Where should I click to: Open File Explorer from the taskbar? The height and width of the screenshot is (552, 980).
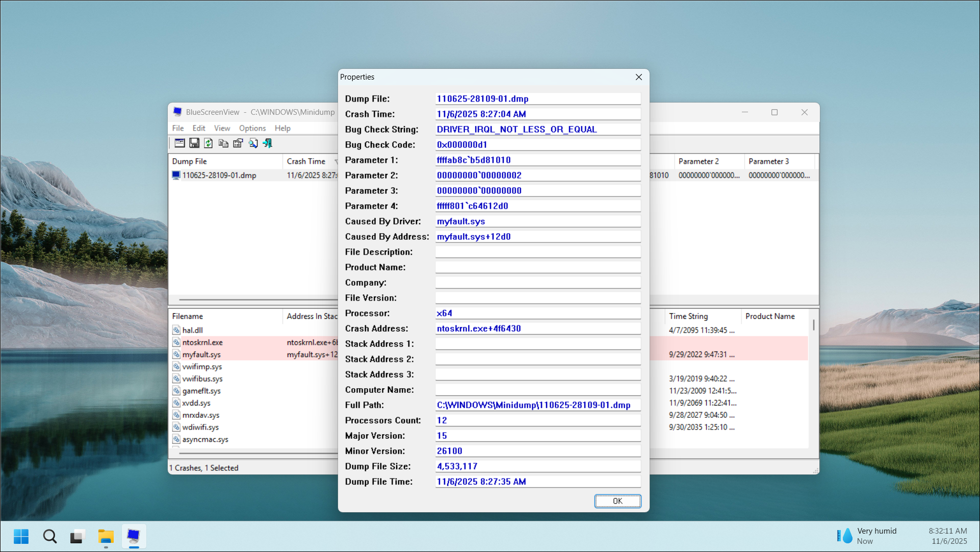(x=106, y=536)
